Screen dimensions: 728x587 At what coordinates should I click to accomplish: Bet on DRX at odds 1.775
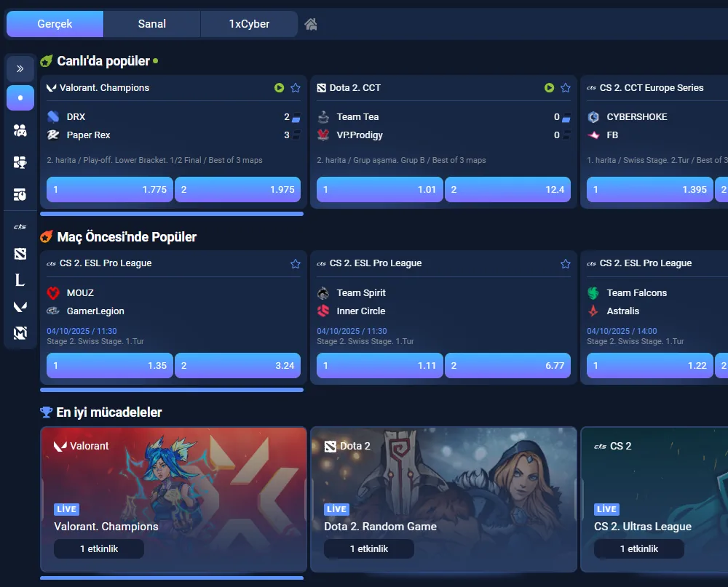click(x=109, y=190)
